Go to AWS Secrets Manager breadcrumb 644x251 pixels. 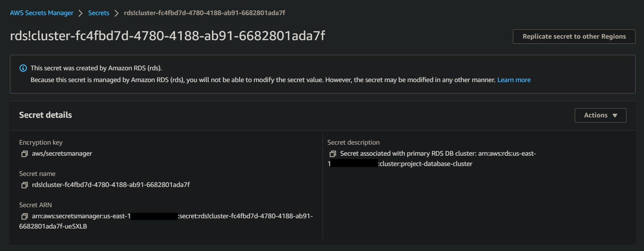42,13
